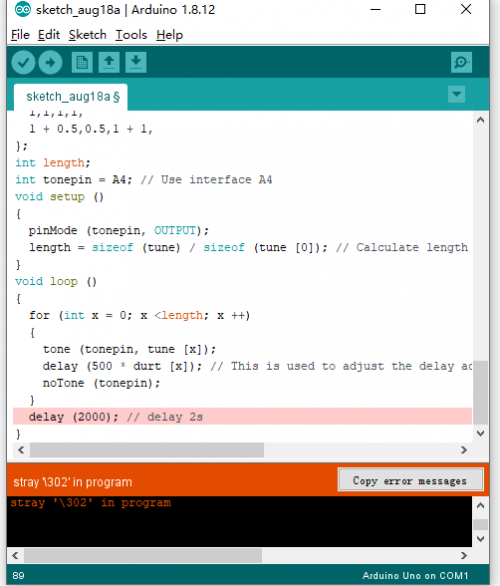
Task: Open the Serial Monitor icon
Action: [x=462, y=62]
